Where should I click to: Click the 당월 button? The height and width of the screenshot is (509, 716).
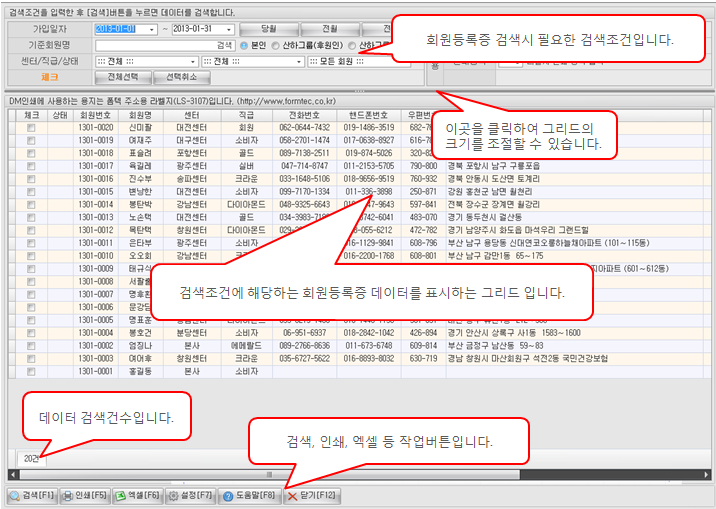tap(268, 29)
